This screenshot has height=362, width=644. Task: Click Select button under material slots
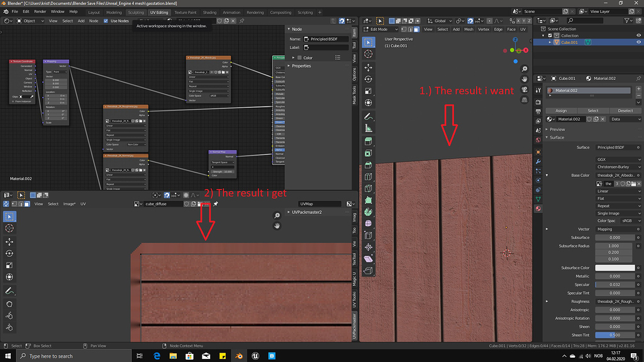(x=593, y=110)
